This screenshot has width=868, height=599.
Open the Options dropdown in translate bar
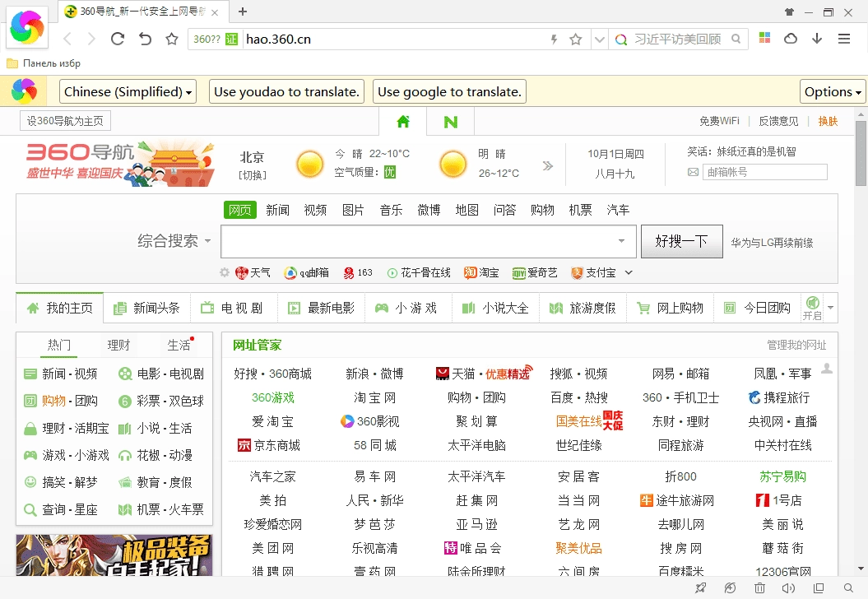pyautogui.click(x=833, y=91)
